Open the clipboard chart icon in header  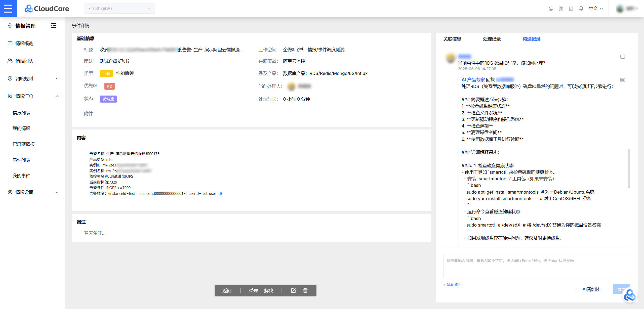(x=571, y=9)
